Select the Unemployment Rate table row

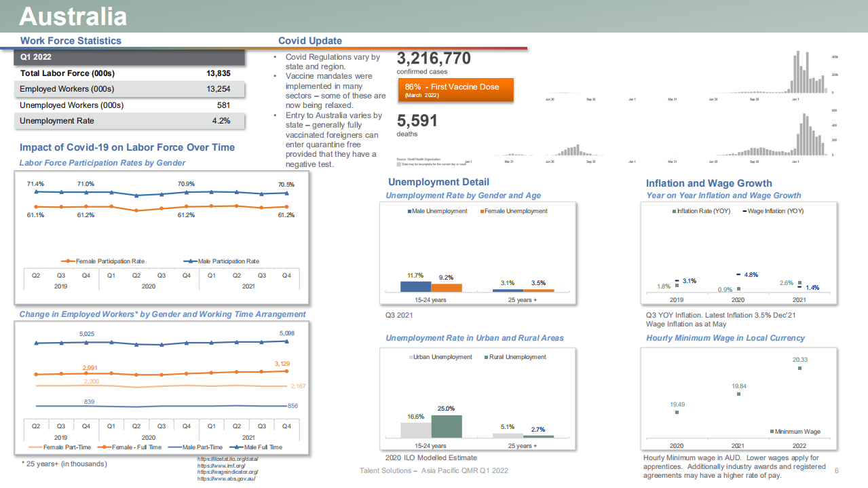pos(129,121)
